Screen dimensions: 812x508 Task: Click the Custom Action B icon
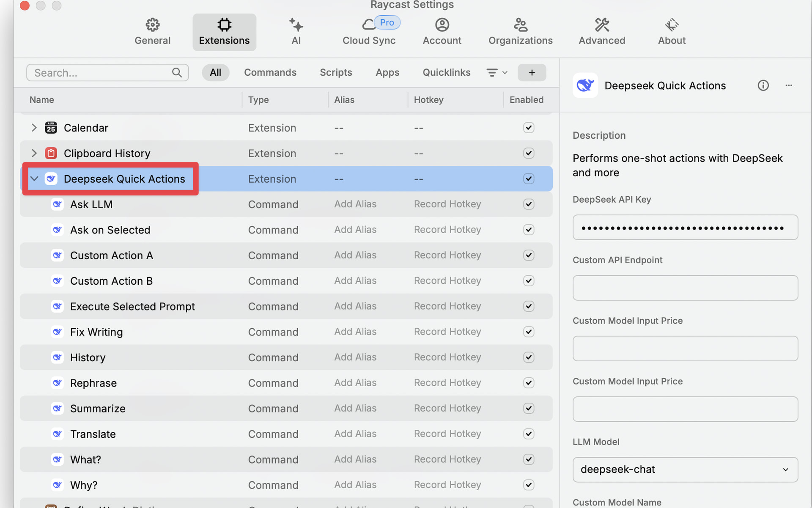pos(58,280)
